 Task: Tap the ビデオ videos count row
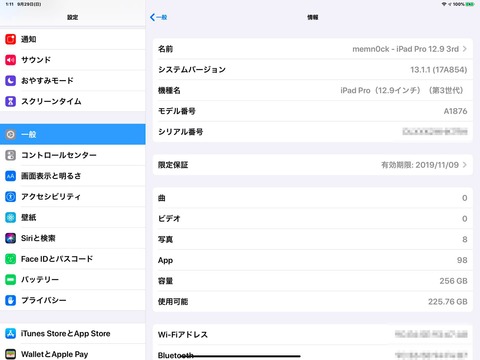(313, 219)
